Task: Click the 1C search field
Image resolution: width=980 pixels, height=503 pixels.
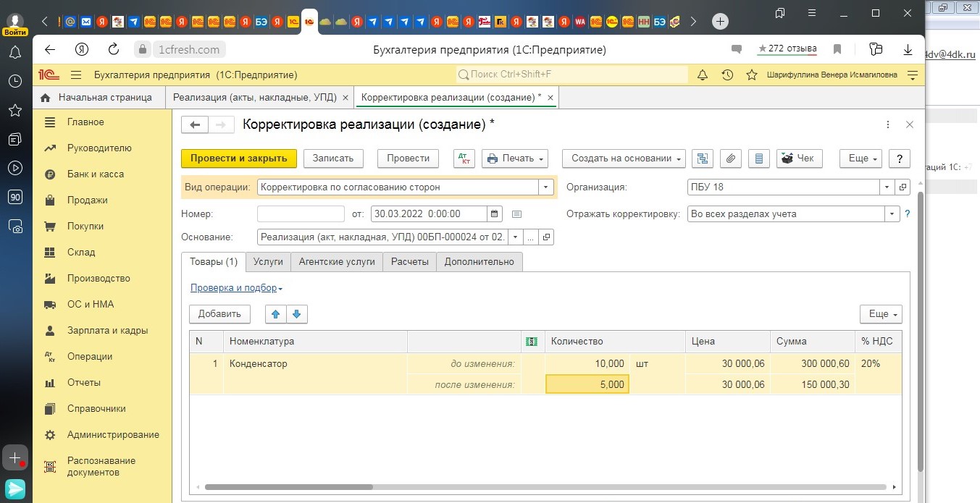Action: pos(572,75)
